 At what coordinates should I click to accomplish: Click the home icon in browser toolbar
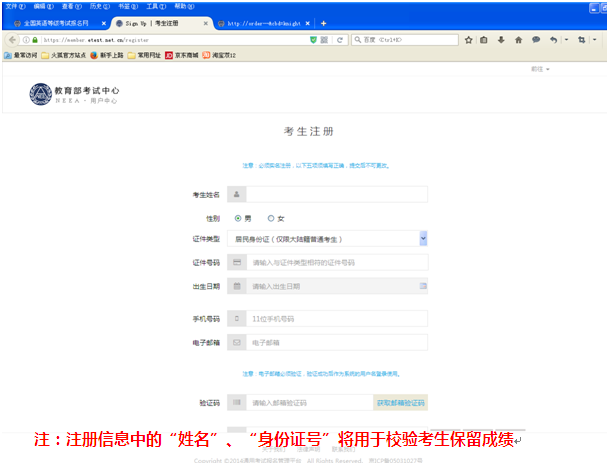[519, 39]
